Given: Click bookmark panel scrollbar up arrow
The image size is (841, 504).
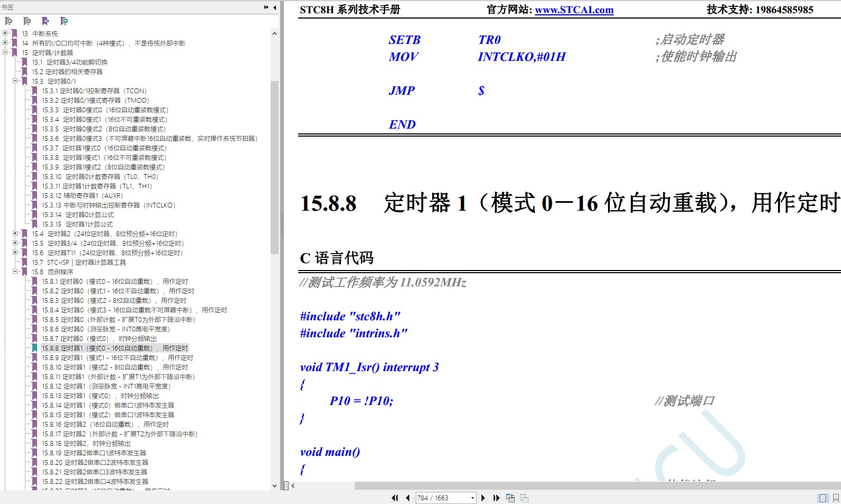Looking at the screenshot, I should [x=274, y=33].
